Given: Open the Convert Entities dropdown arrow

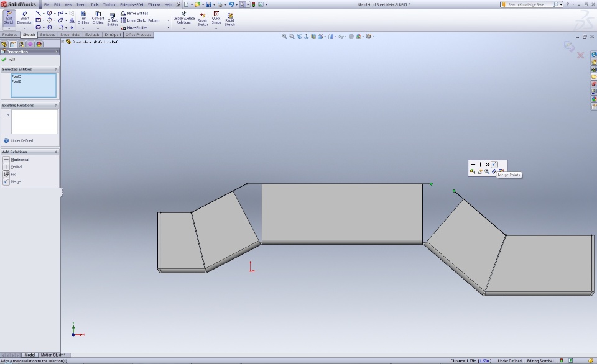Looking at the screenshot, I should coord(98,28).
